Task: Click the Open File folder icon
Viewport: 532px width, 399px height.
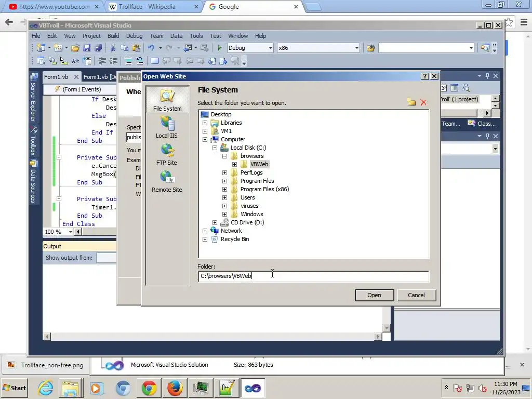Action: (75, 48)
